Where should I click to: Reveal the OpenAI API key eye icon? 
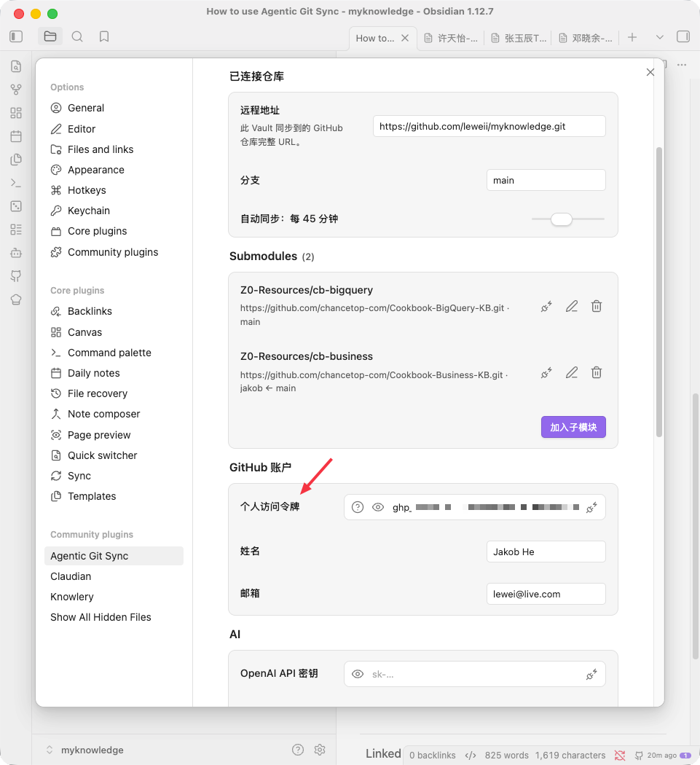coord(358,674)
